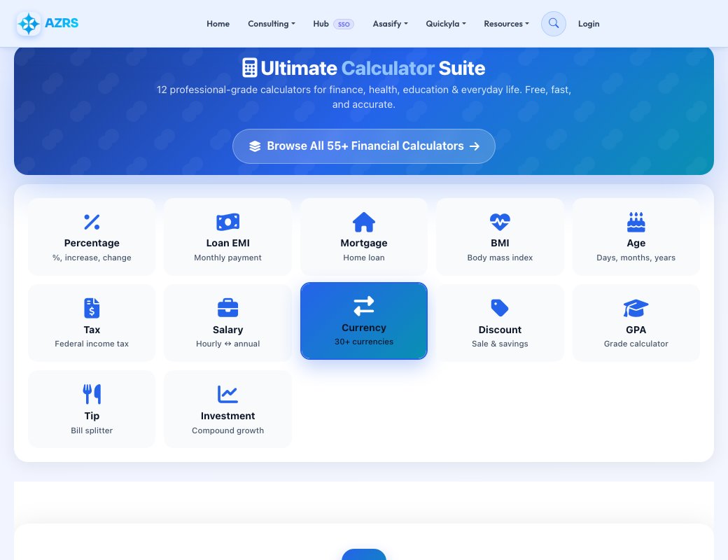Click the '%, increase, change' subtitle

tap(92, 258)
